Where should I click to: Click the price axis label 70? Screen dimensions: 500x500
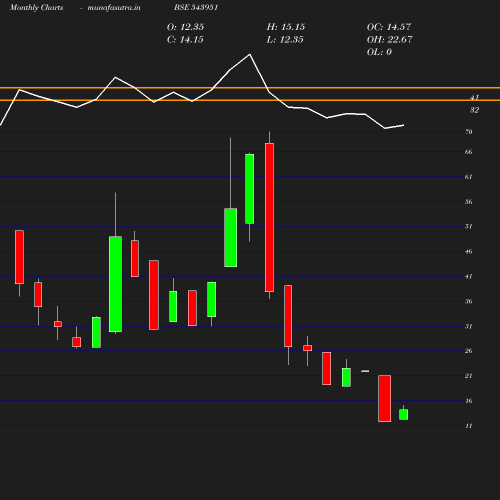(x=469, y=132)
